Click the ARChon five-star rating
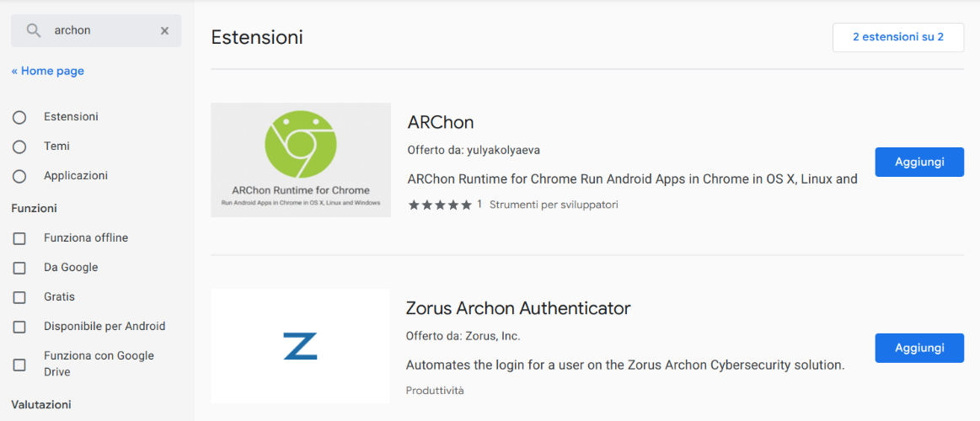 tap(440, 205)
